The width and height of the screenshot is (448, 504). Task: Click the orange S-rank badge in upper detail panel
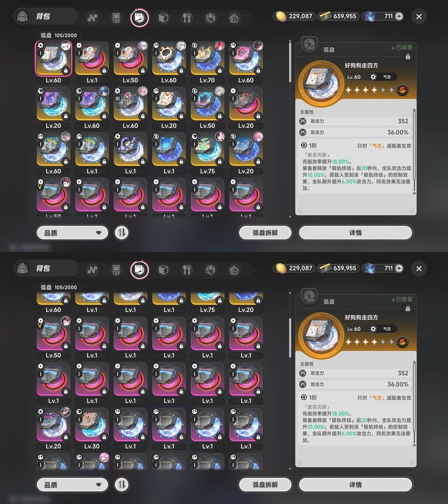[x=402, y=90]
